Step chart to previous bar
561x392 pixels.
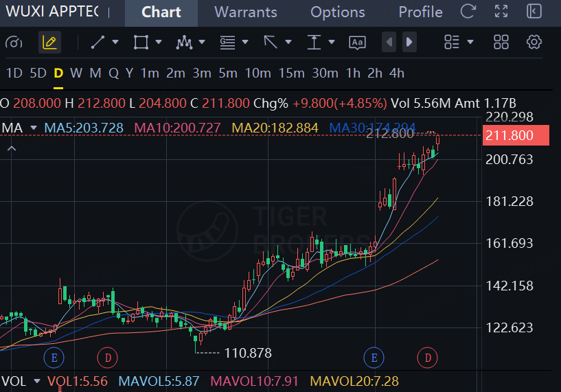point(389,42)
